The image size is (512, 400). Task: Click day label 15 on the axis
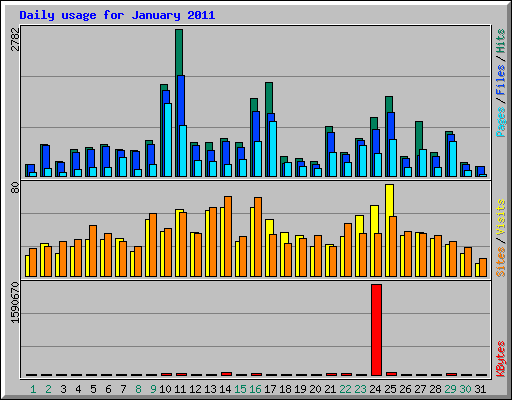coord(240,389)
